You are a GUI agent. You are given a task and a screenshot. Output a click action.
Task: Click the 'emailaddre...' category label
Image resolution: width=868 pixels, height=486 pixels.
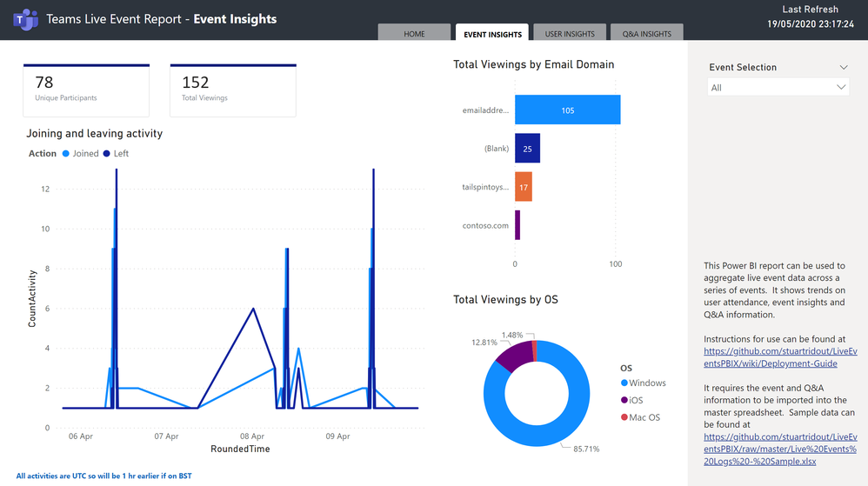click(485, 110)
